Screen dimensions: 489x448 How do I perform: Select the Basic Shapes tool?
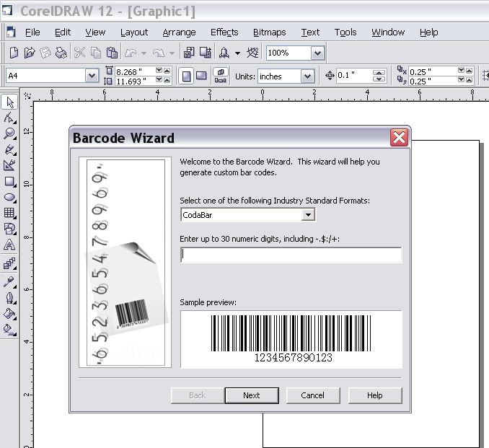pos(9,229)
